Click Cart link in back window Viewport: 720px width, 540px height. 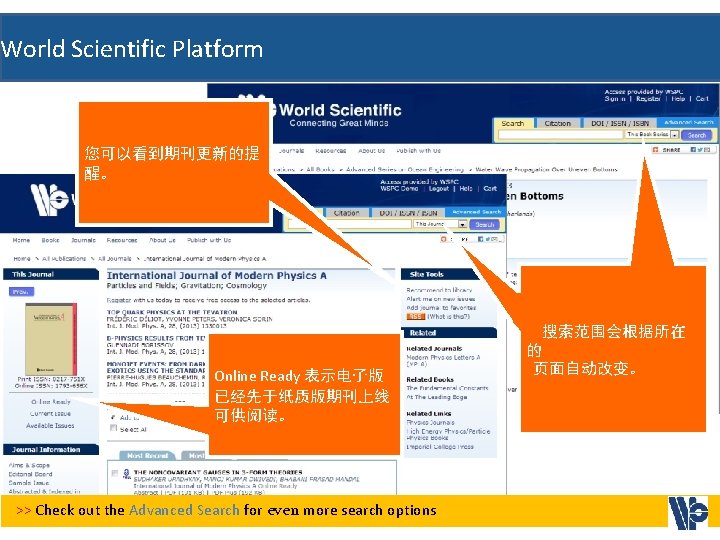(702, 99)
